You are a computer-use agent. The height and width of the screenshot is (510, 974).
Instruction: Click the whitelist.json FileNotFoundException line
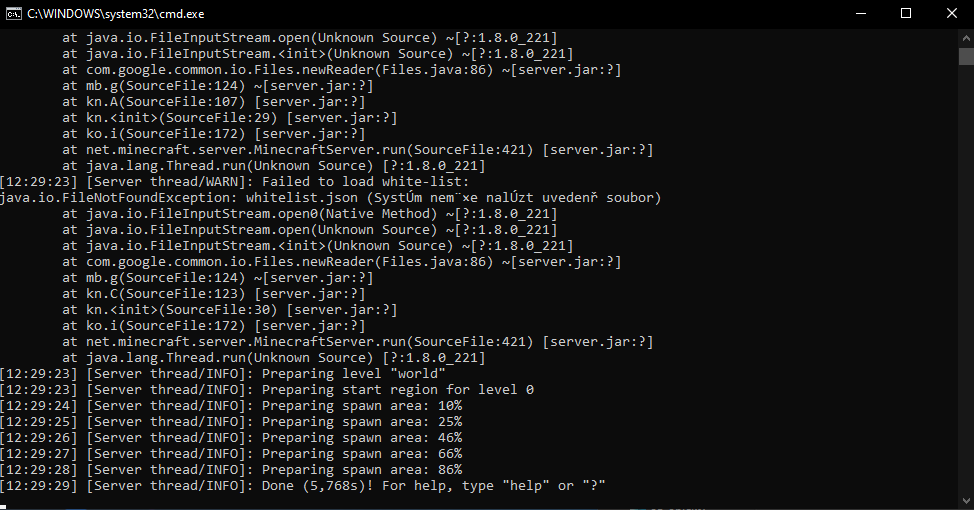tap(330, 198)
